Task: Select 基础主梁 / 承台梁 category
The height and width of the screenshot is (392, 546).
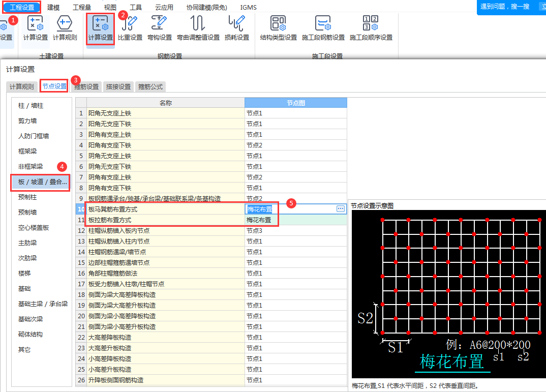Action: coord(43,304)
